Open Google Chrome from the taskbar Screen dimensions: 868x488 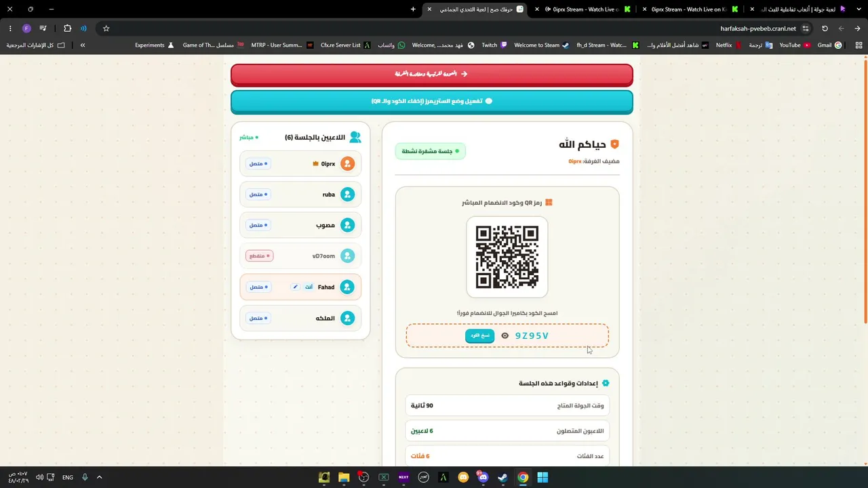pyautogui.click(x=523, y=477)
